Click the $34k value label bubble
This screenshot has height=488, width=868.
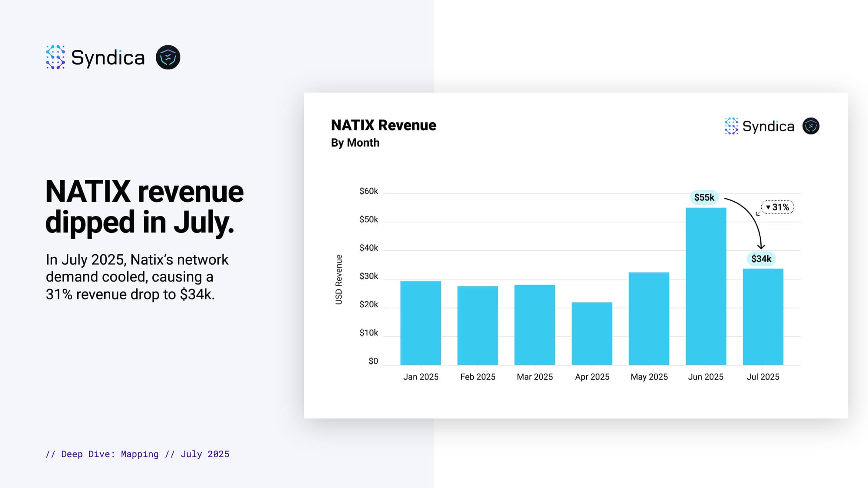coord(761,259)
